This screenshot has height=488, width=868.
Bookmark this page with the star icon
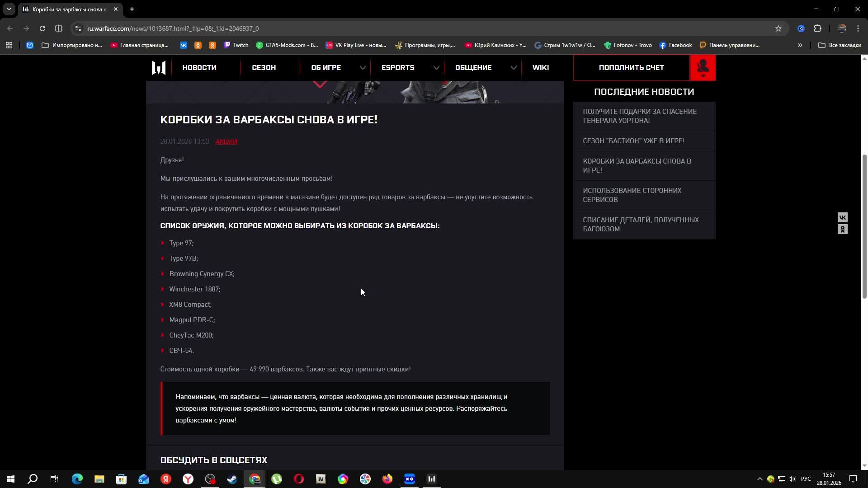pos(778,28)
